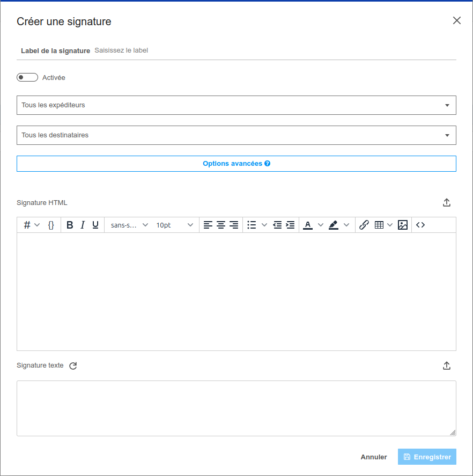Click the curly braces variable icon
The image size is (473, 476).
pos(51,225)
